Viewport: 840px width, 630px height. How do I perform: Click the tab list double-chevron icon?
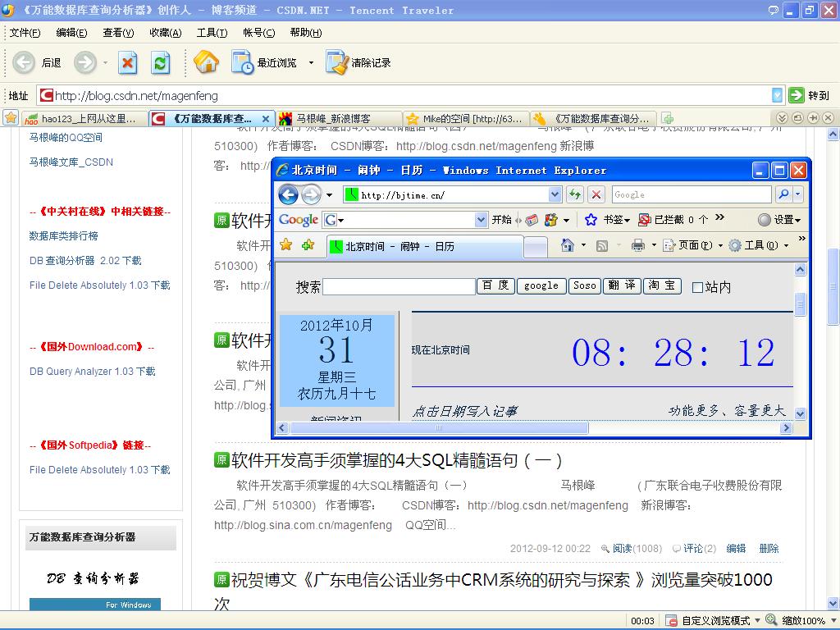[x=782, y=118]
